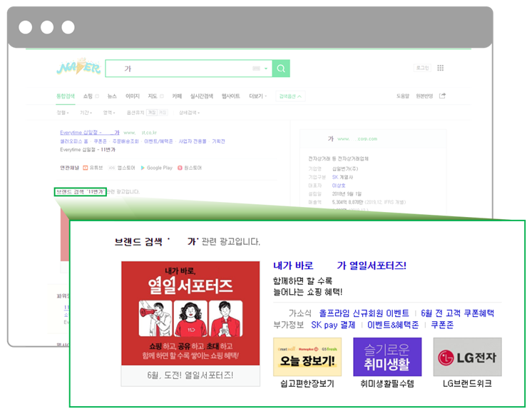532x414 pixels.
Task: Open the 올프라임 신규회원 이벤트 link
Action: point(364,313)
